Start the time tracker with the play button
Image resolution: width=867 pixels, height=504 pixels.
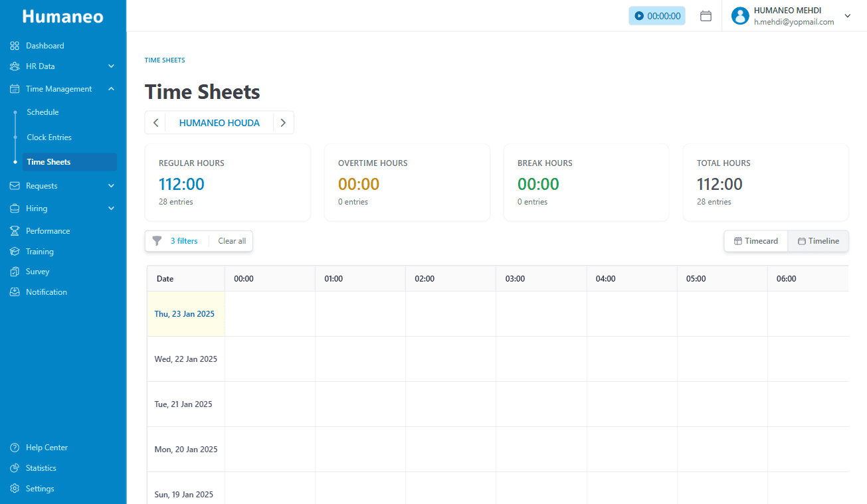638,15
